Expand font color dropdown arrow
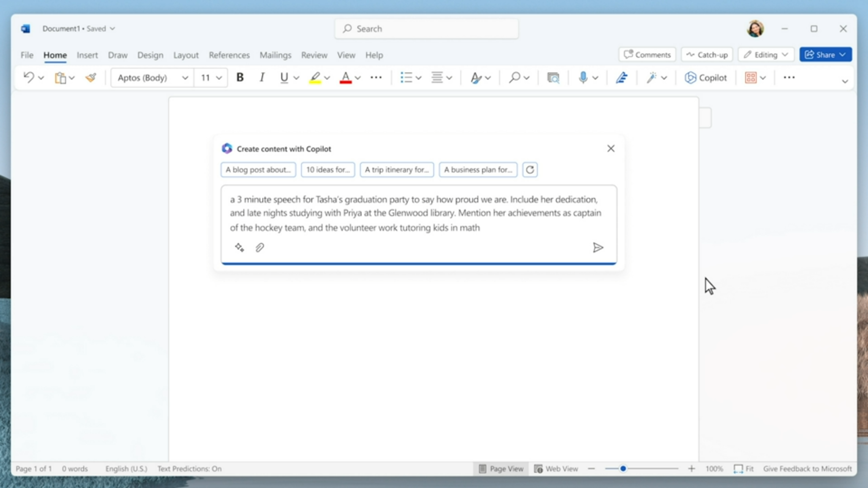 click(358, 78)
